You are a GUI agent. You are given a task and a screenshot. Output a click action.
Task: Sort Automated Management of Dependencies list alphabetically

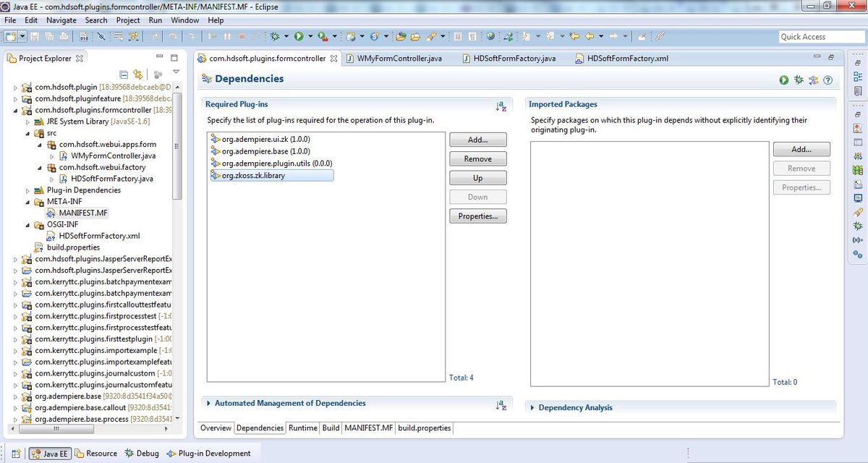pos(501,405)
